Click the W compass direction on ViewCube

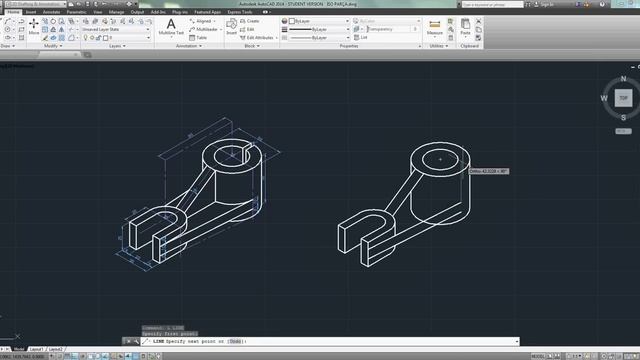(x=604, y=98)
